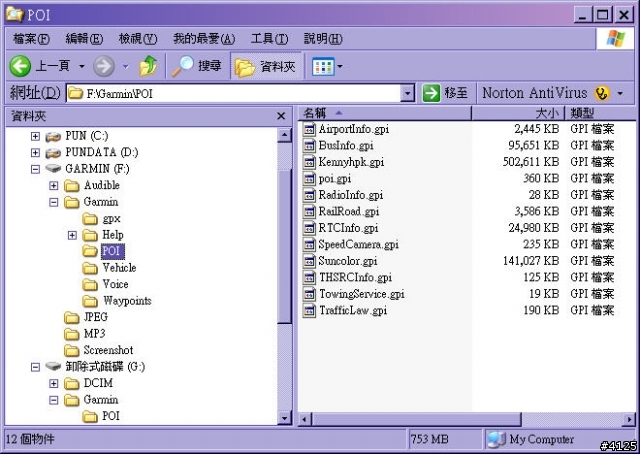This screenshot has height=454, width=640.
Task: Click the RailRoad.gpi file icon
Action: coord(309,211)
